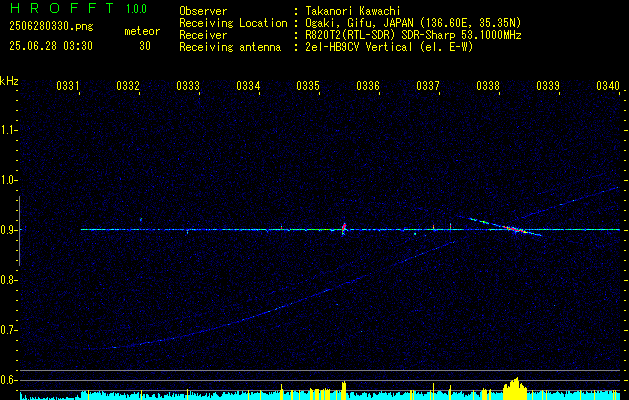This screenshot has height=400, width=629.
Task: Click the 0339 time marker
Action: (548, 86)
